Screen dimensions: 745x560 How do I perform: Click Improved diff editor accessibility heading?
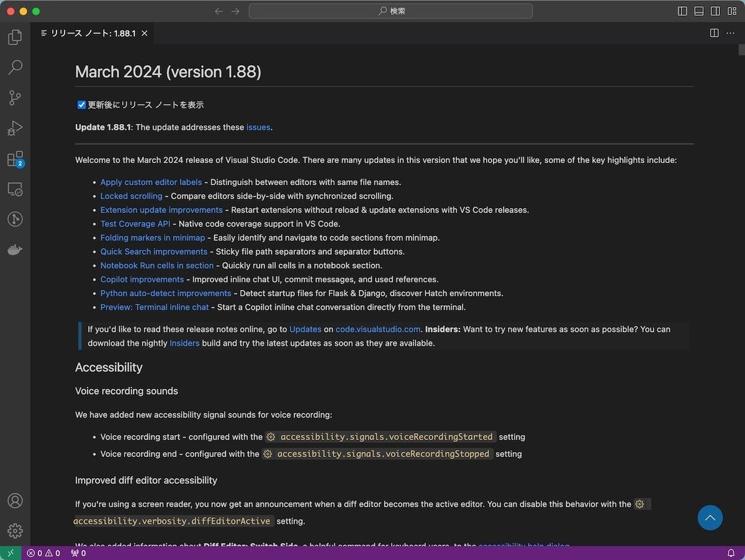(x=147, y=481)
